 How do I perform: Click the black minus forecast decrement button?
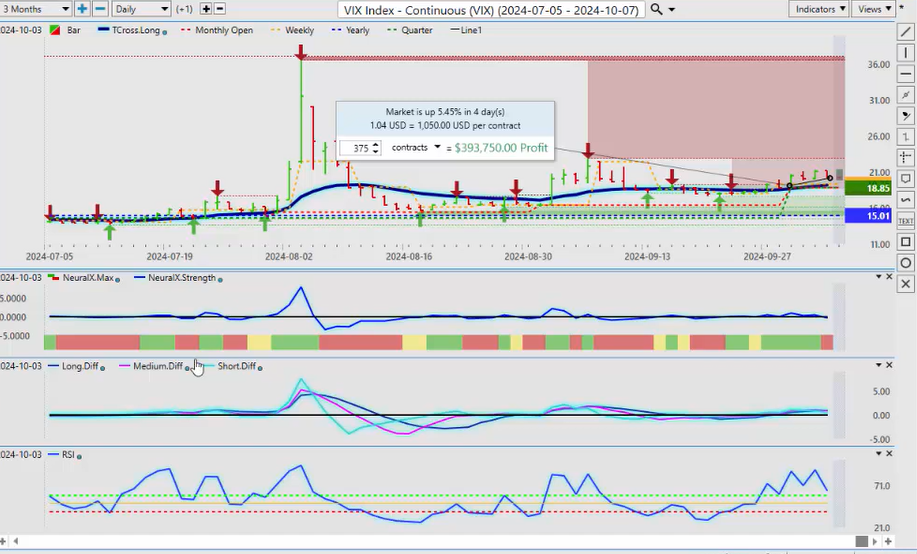click(x=220, y=9)
